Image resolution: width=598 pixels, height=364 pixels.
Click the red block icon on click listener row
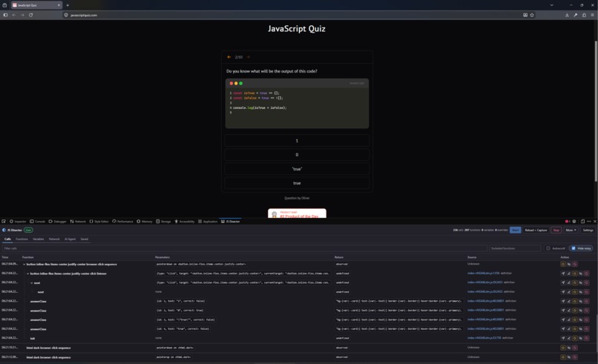click(587, 274)
